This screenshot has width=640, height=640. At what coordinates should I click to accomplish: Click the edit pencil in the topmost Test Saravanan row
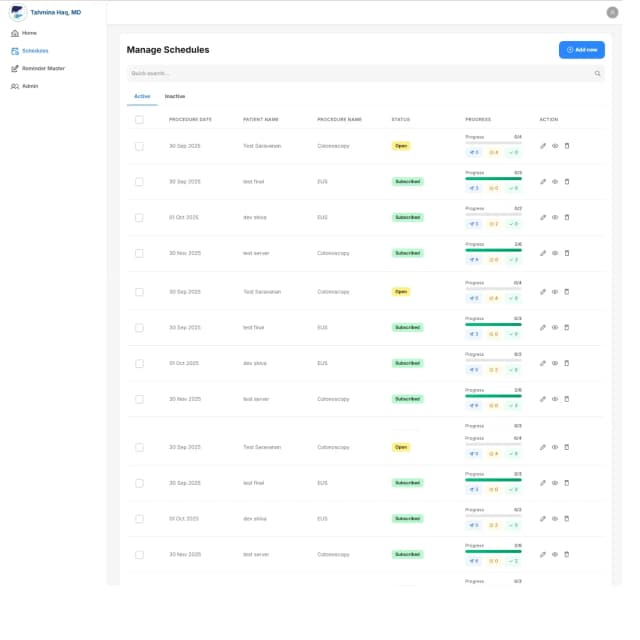coord(543,146)
